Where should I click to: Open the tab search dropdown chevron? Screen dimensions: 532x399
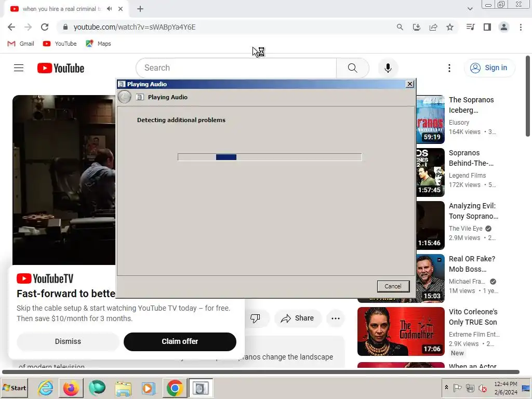pos(470,9)
